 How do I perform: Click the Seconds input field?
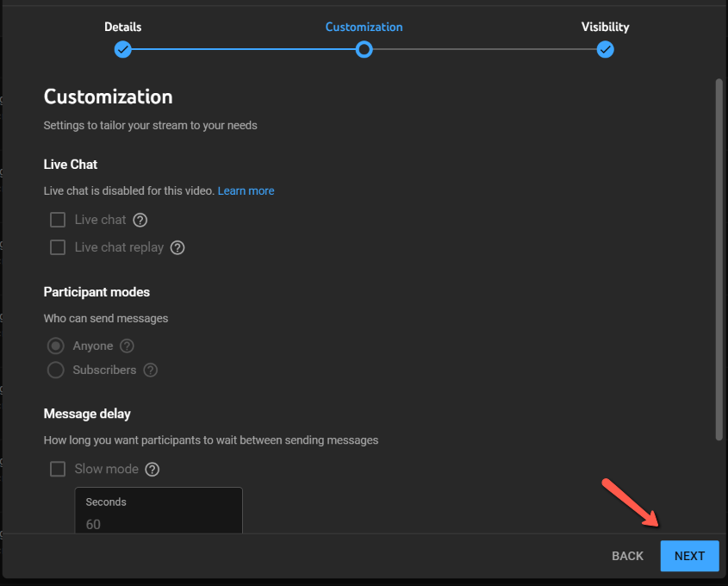(159, 511)
